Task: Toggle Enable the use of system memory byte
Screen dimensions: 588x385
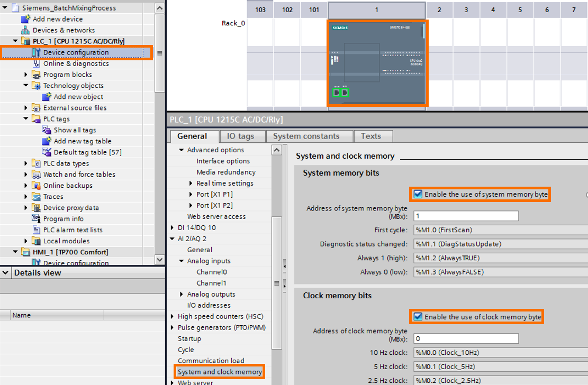Action: coord(418,194)
